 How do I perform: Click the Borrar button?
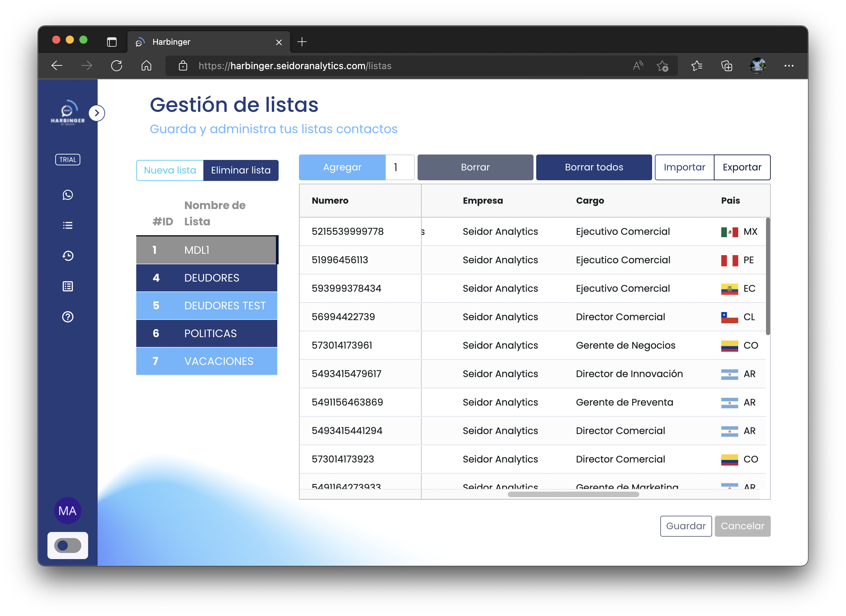click(x=475, y=167)
